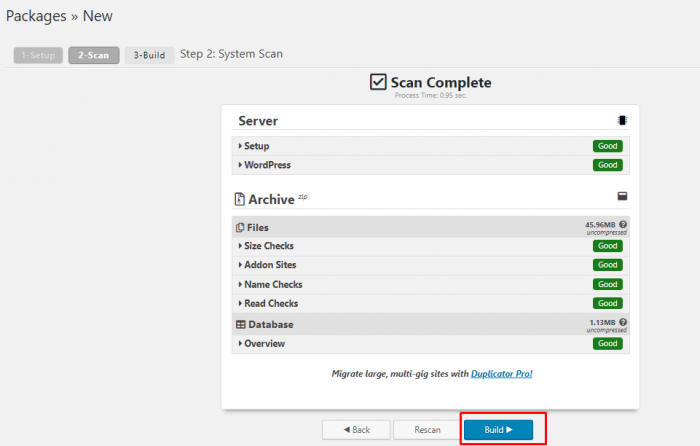Click the Files size help icon

click(623, 225)
